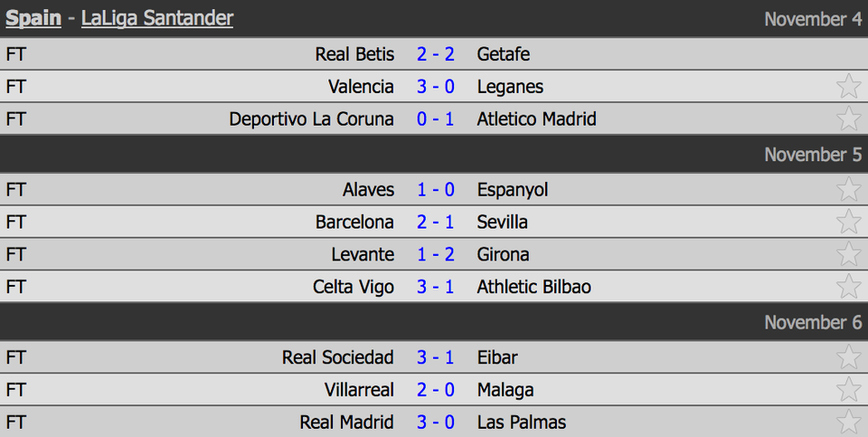Image resolution: width=868 pixels, height=437 pixels.
Task: Open the Spain country link
Action: pyautogui.click(x=33, y=18)
